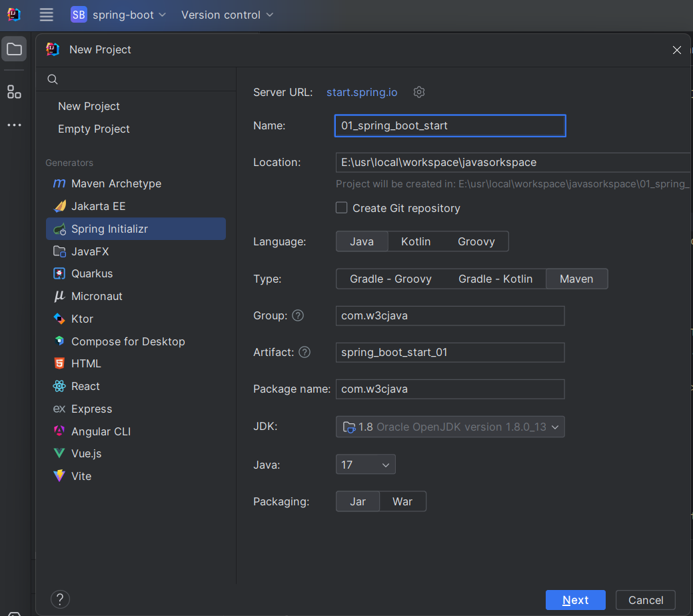Screen dimensions: 693x616
Task: Click the Package name input field
Action: point(450,389)
